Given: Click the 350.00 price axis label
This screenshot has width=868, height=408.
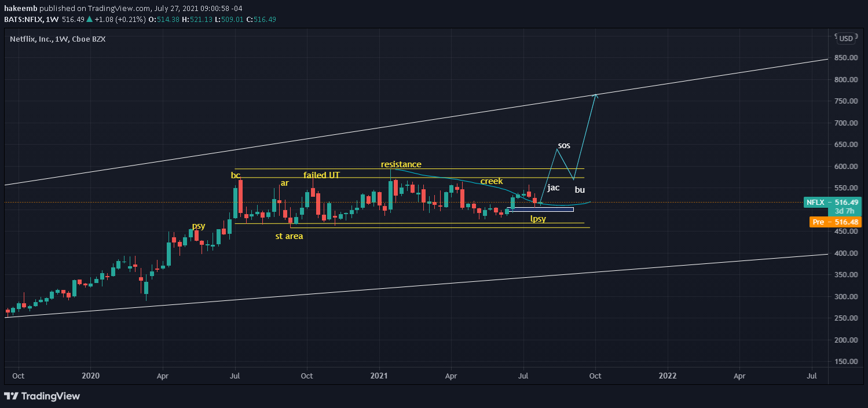Looking at the screenshot, I should point(846,275).
